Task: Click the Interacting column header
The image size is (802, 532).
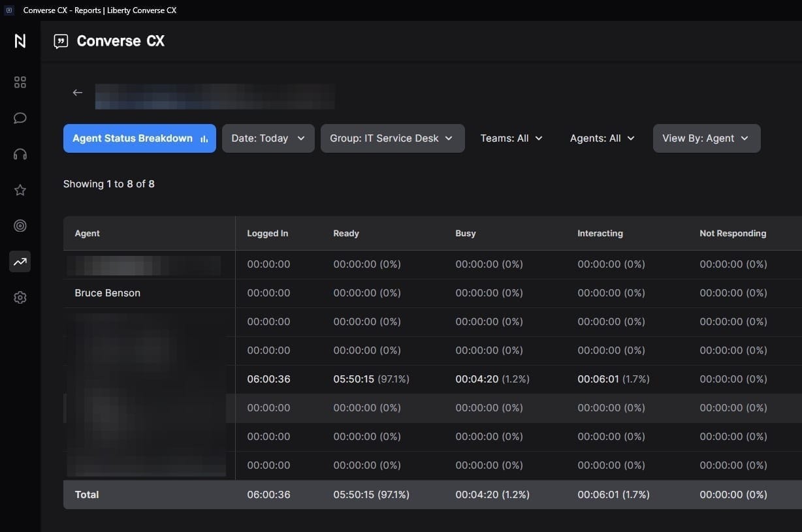Action: (x=600, y=234)
